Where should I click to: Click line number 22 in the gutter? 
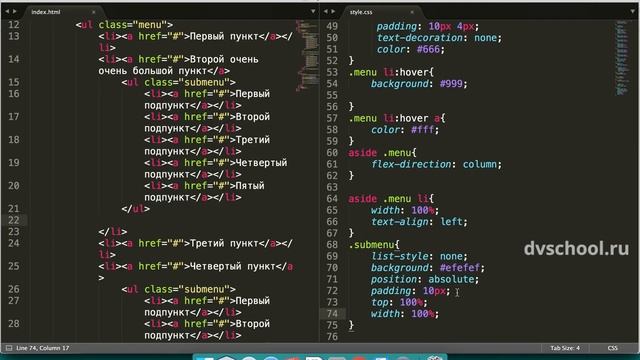pyautogui.click(x=13, y=220)
